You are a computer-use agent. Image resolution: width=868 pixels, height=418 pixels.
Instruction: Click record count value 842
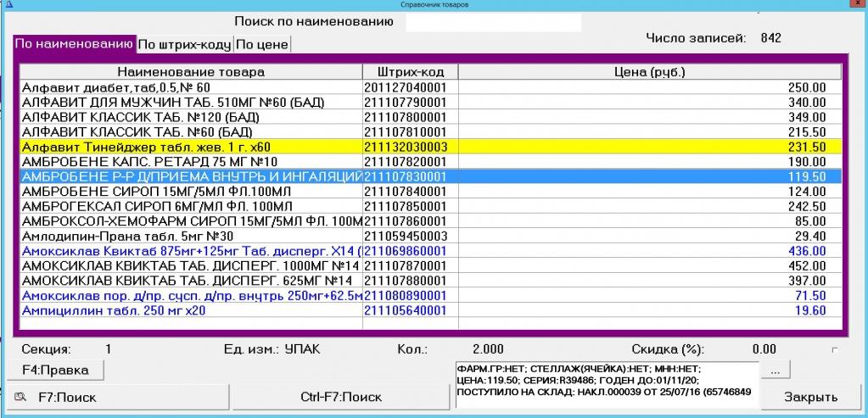(771, 38)
